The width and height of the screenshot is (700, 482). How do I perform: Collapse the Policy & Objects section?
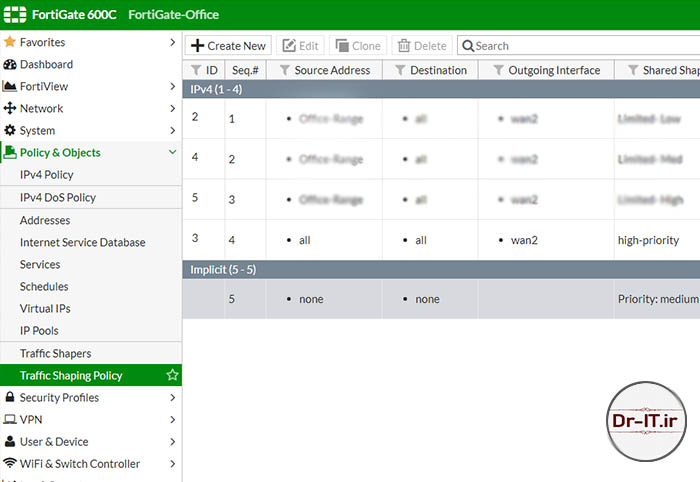[172, 152]
